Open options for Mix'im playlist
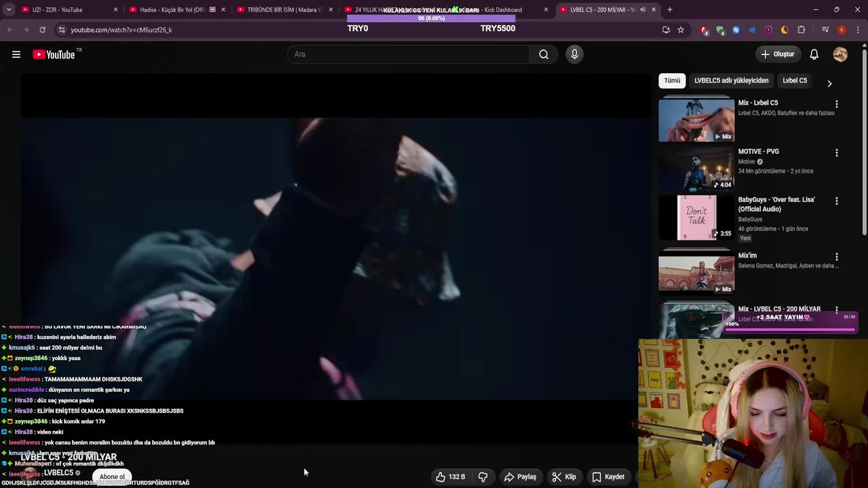Viewport: 868px width, 488px height. pyautogui.click(x=836, y=257)
